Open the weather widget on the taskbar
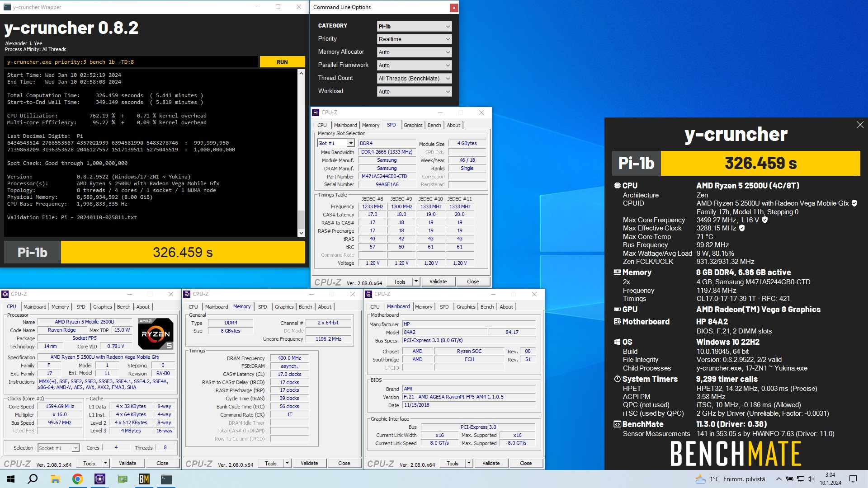The height and width of the screenshot is (488, 868). point(730,479)
